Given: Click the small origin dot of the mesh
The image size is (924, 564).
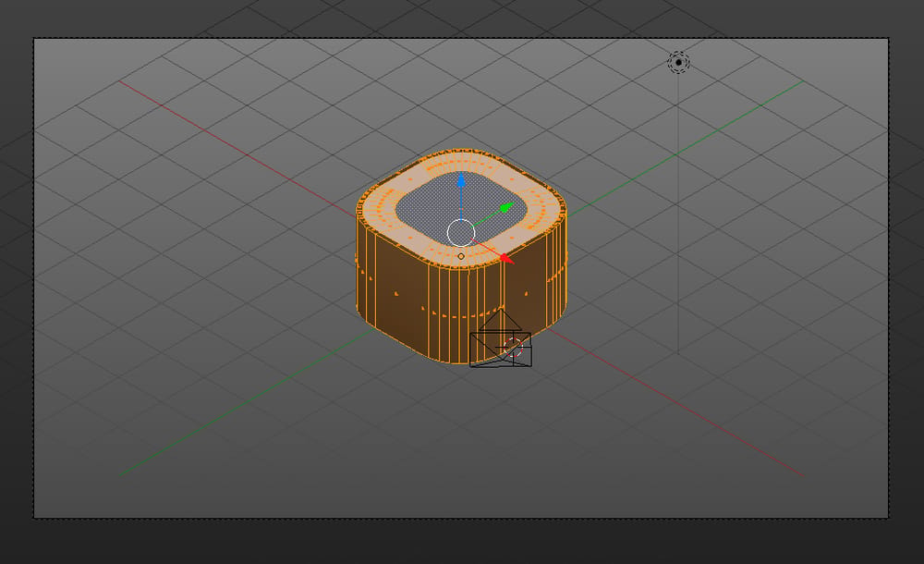Looking at the screenshot, I should click(x=461, y=256).
